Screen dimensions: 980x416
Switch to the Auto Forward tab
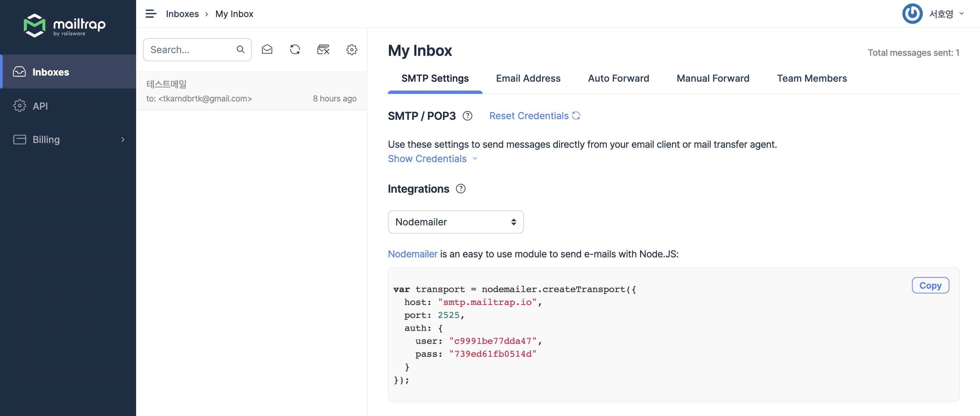coord(618,78)
